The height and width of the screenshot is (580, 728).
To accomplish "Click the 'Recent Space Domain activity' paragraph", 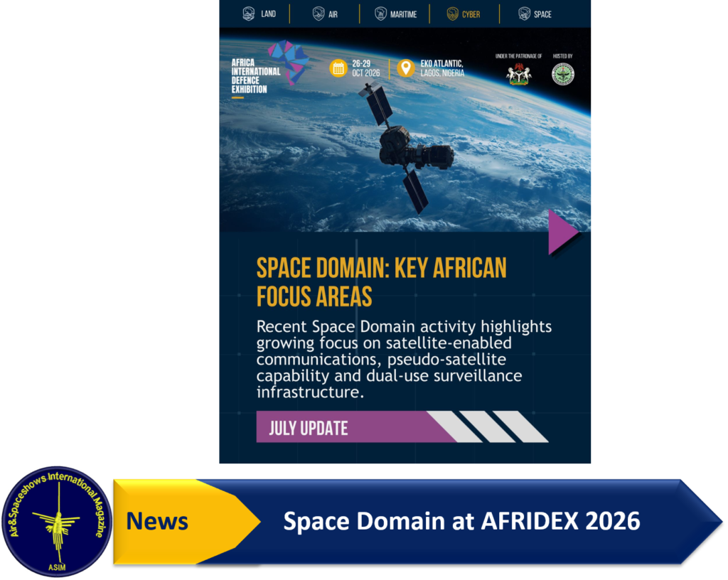I will point(404,359).
